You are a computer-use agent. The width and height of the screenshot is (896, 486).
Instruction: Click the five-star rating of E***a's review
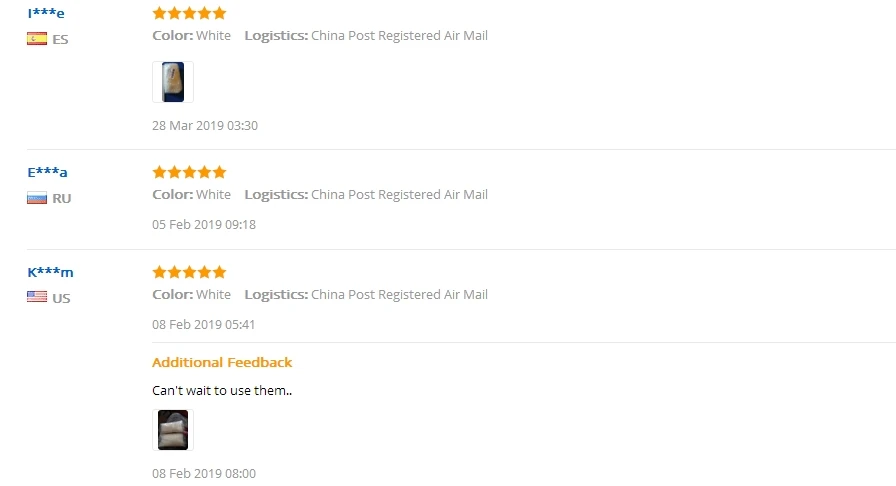pos(189,172)
